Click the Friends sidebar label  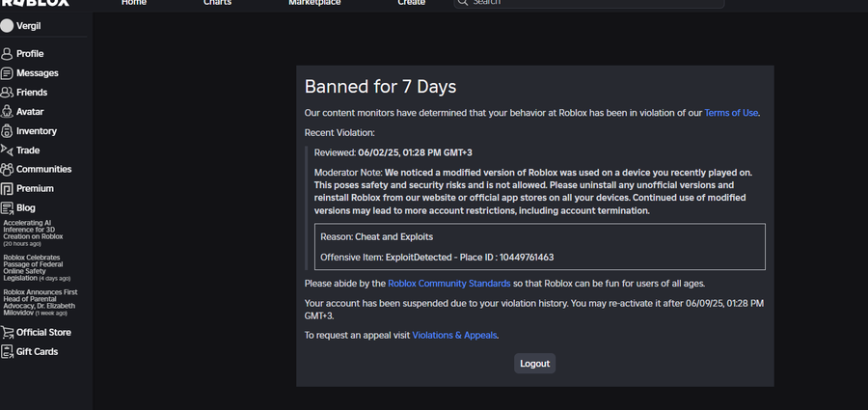[32, 93]
